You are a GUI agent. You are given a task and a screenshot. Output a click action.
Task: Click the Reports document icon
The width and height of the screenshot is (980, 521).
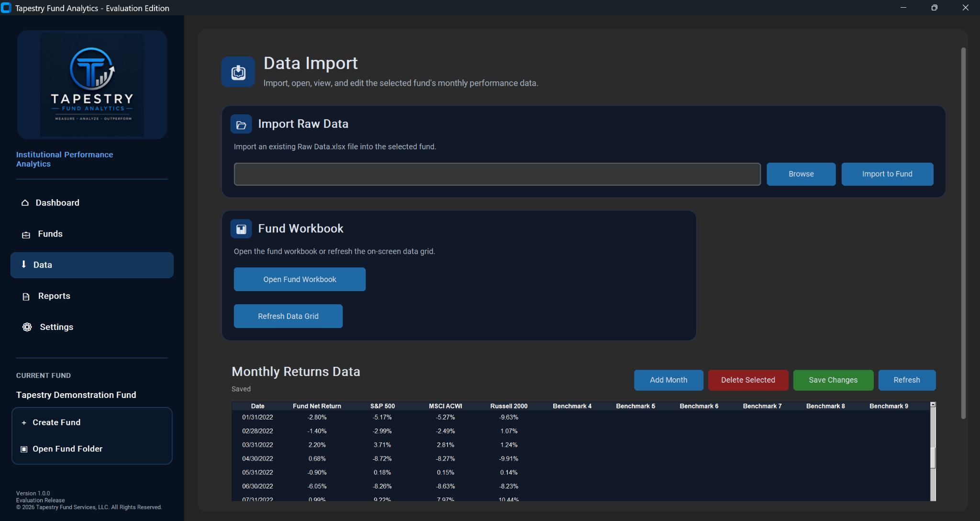[26, 296]
